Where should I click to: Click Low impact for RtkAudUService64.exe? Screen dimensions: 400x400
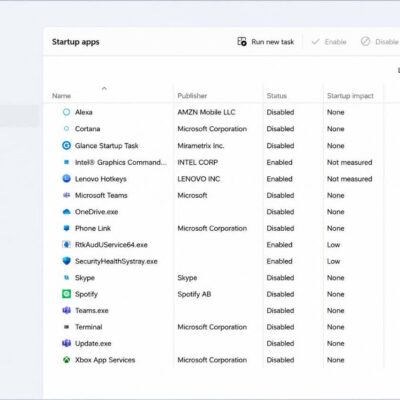(x=333, y=245)
